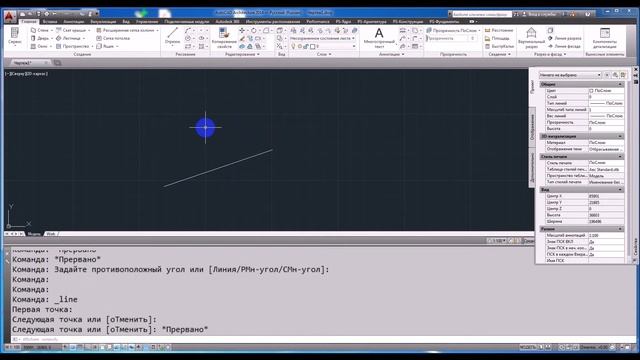This screenshot has height=360, width=640.
Task: Click the Многострочный текст (multiline text) tool
Action: click(379, 38)
